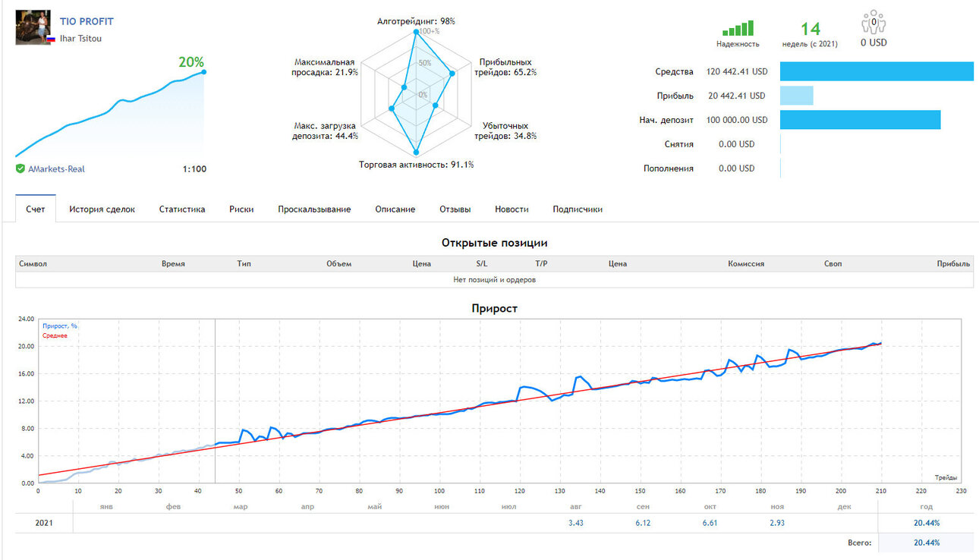979x560 pixels.
Task: Switch to the Счет tab
Action: [36, 209]
